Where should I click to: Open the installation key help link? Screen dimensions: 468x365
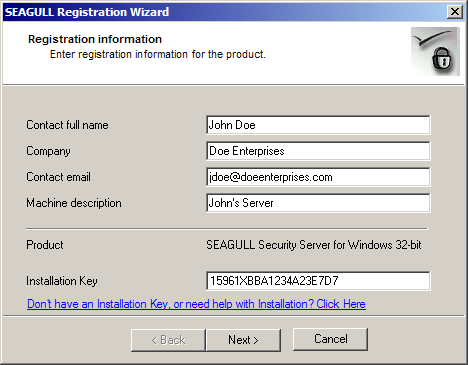click(x=196, y=304)
